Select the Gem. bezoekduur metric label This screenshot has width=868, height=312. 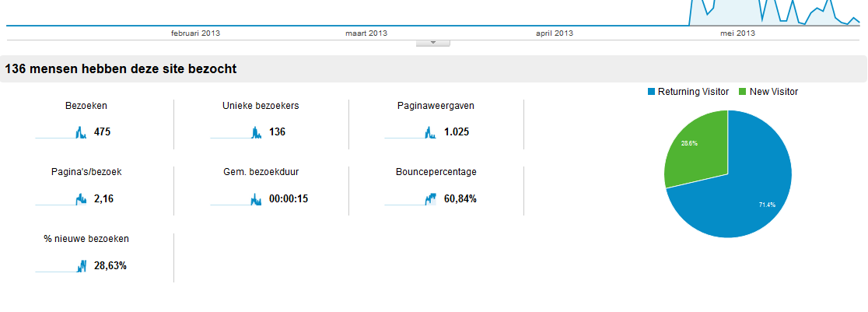(261, 172)
